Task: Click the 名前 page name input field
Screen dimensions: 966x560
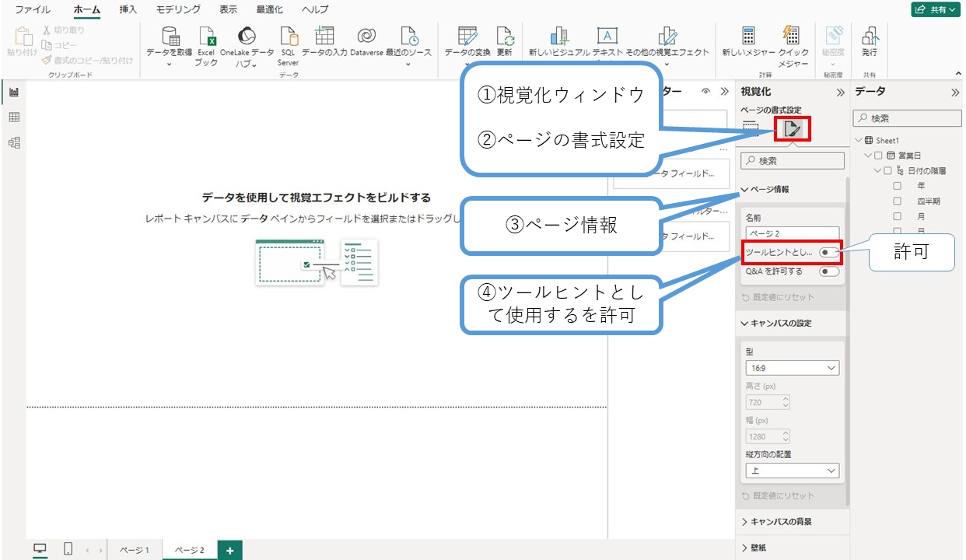Action: tap(792, 233)
